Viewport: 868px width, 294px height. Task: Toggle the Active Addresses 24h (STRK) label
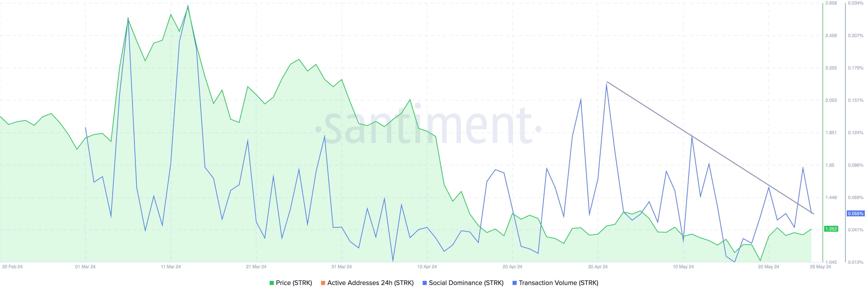tap(370, 283)
